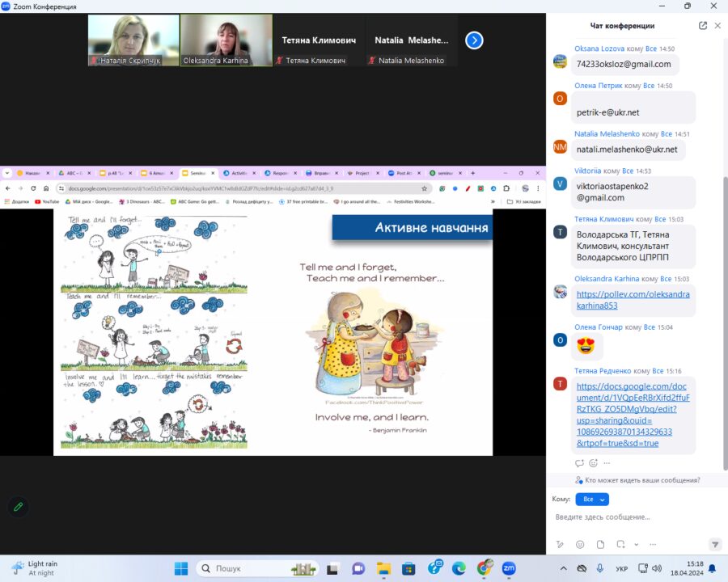Add emoji reaction to last chat message

click(x=593, y=462)
